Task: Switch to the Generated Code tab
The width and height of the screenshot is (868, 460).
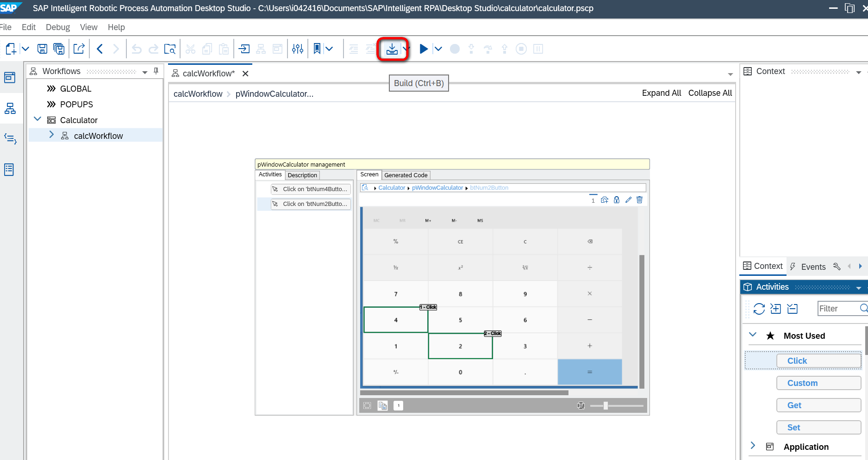Action: tap(406, 175)
